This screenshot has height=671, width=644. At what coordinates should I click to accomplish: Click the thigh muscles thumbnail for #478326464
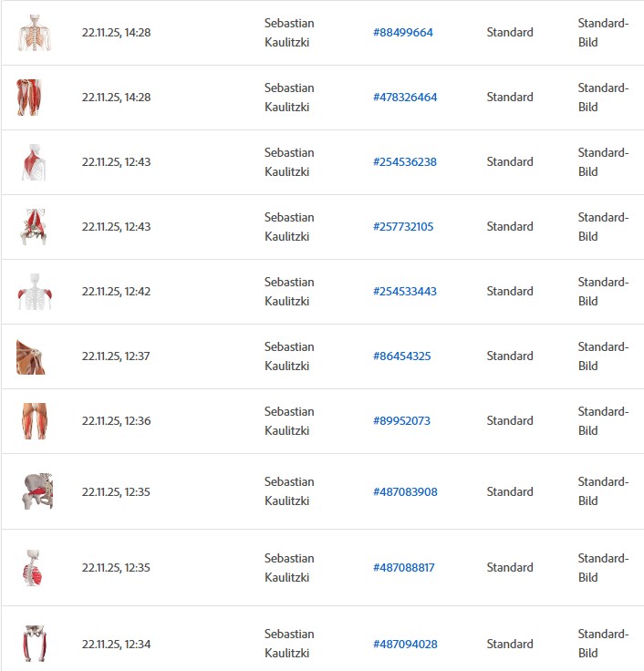(29, 98)
